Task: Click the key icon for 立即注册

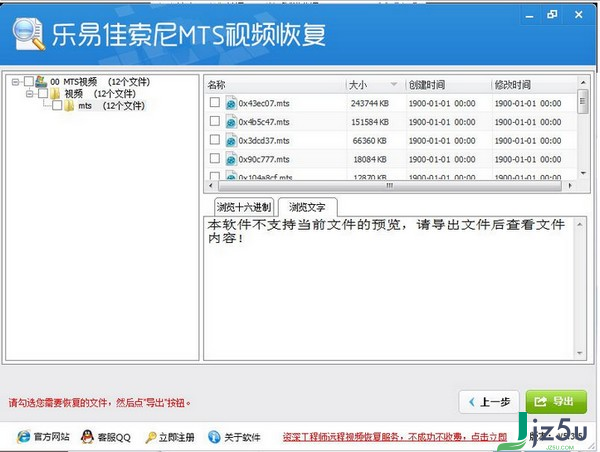Action: tap(151, 437)
